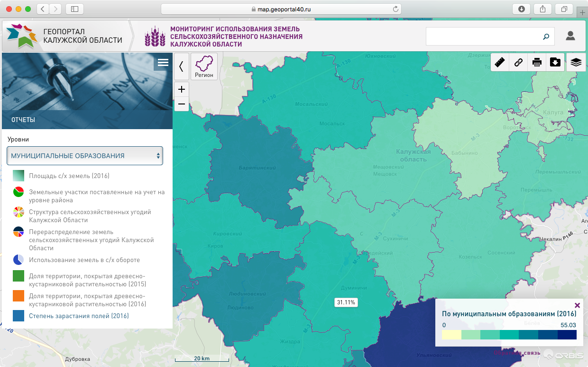This screenshot has height=367, width=588.
Task: Open древесно-кустарниковой растительностью (2016) report
Action: (88, 300)
